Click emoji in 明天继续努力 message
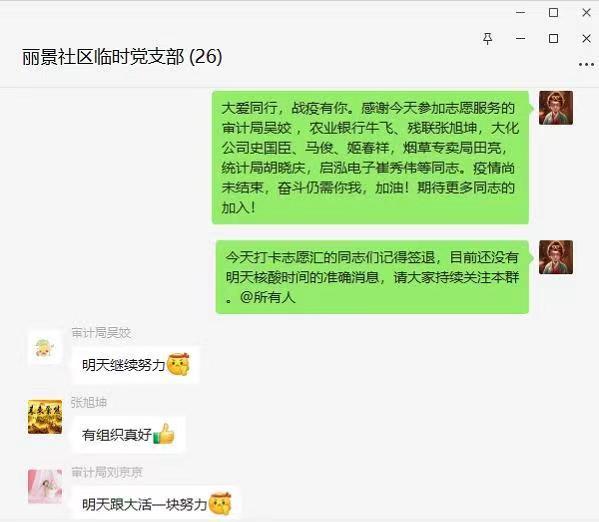Viewport: 599px width, 522px height. [178, 364]
